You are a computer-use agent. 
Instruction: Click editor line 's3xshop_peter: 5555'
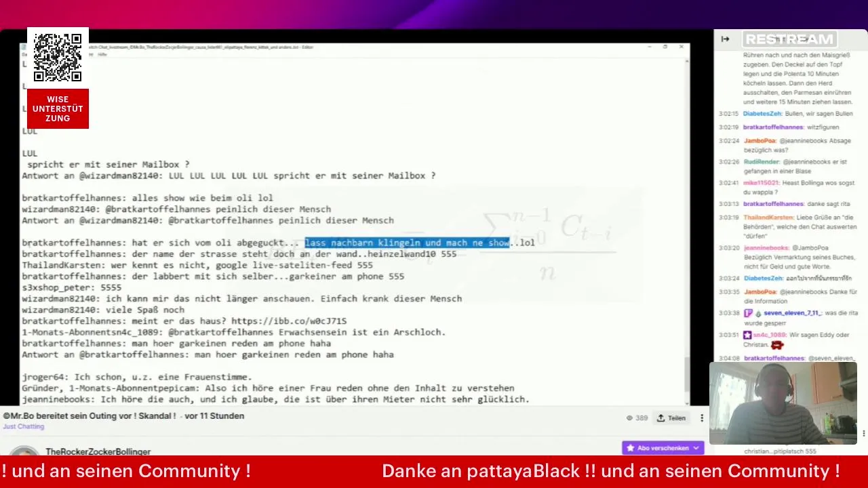pyautogui.click(x=72, y=287)
